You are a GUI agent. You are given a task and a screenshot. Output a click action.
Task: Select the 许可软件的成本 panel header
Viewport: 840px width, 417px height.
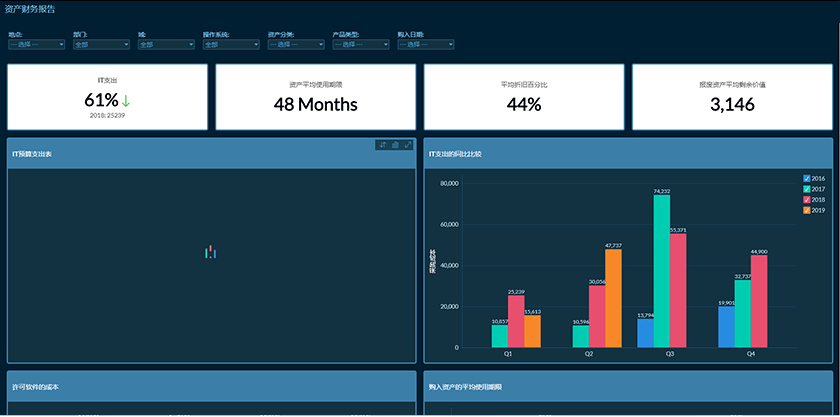[212, 386]
